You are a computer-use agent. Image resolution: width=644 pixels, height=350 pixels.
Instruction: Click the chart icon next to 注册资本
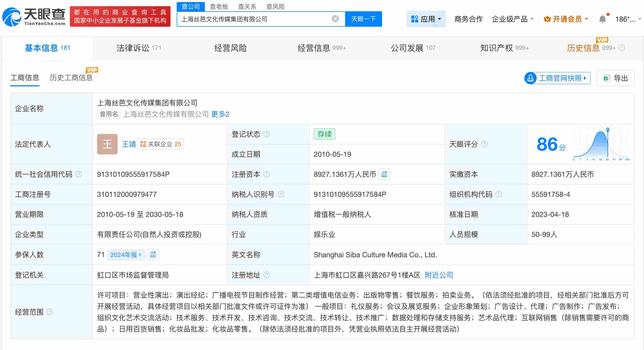pyautogui.click(x=384, y=174)
